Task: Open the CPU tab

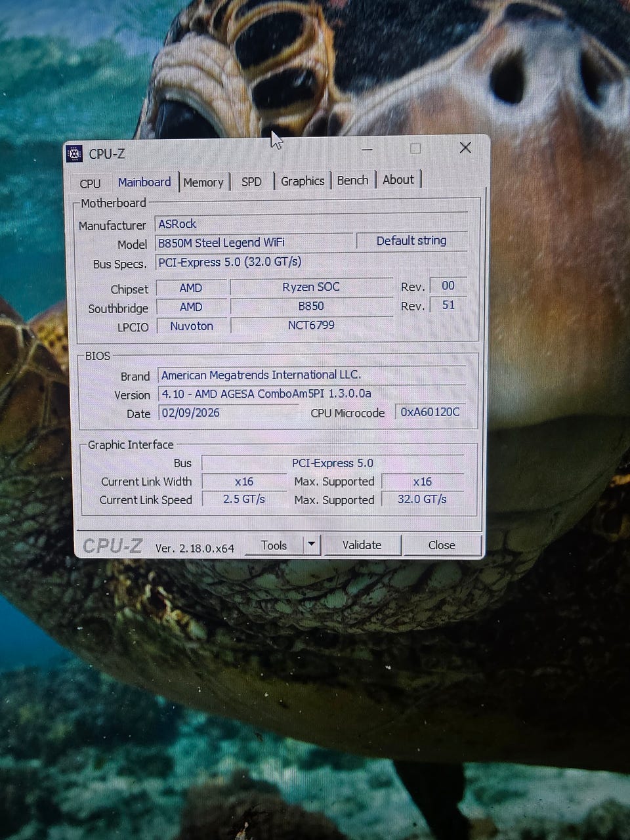Action: [90, 183]
